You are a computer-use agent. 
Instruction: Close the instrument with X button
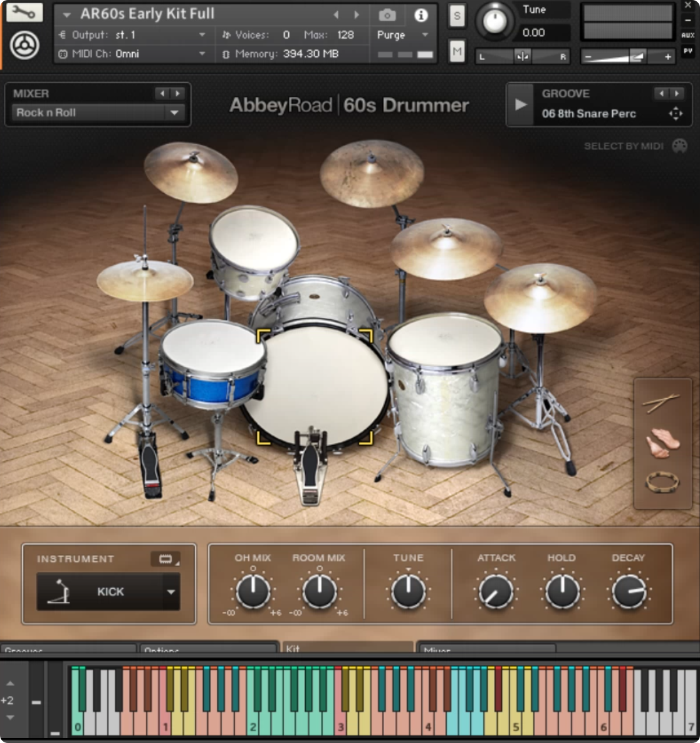click(x=687, y=5)
